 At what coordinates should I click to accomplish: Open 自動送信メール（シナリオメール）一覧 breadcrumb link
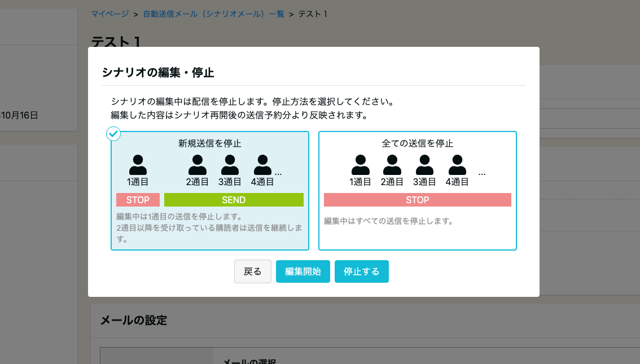pos(213,14)
